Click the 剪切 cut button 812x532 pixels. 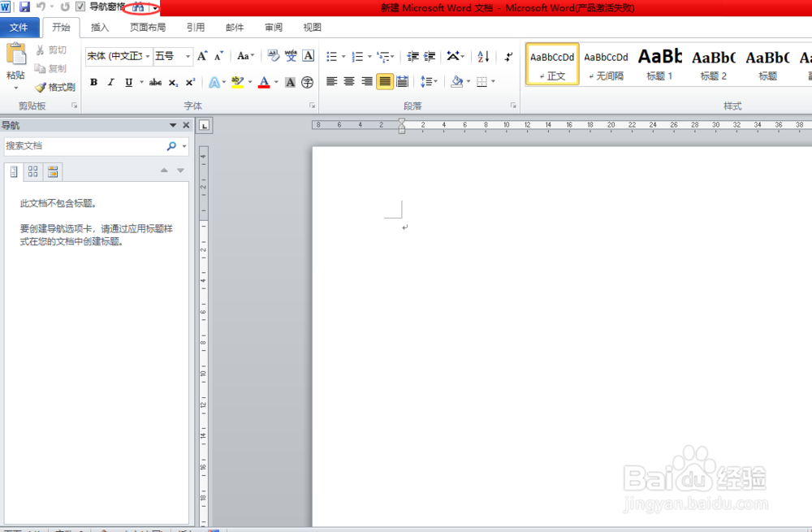[51, 50]
